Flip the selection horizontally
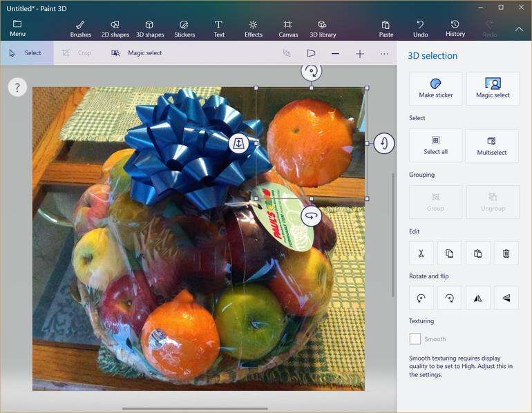The height and width of the screenshot is (413, 532). tap(478, 298)
